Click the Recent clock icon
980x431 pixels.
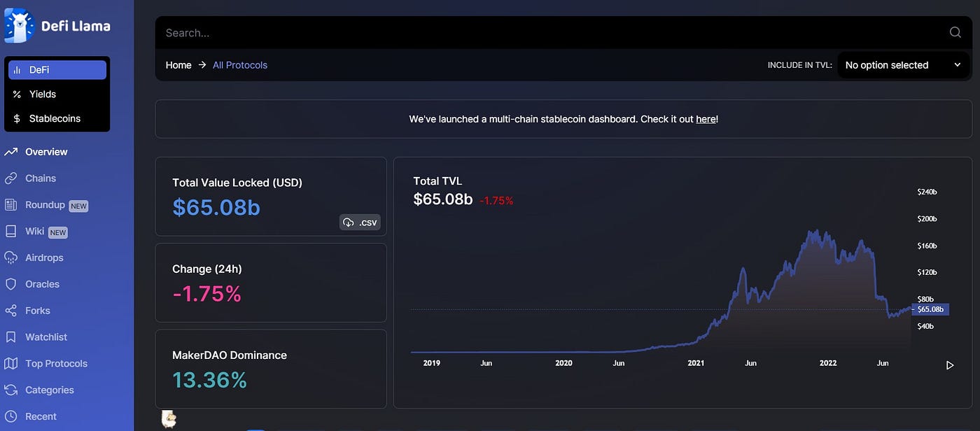[x=10, y=416]
